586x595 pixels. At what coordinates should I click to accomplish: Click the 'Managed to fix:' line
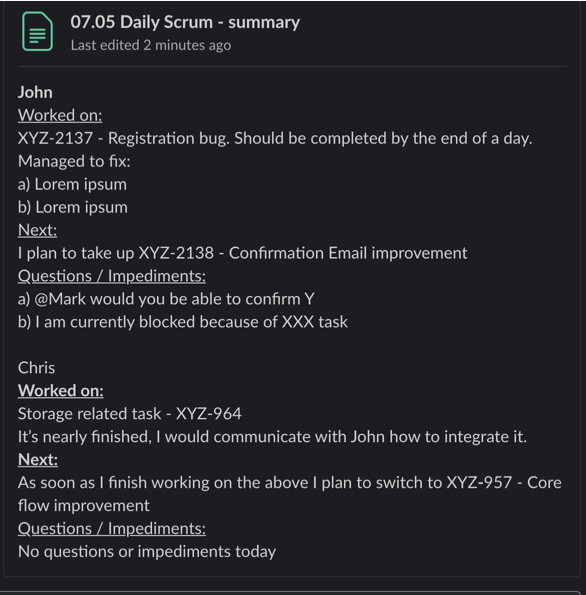(74, 161)
